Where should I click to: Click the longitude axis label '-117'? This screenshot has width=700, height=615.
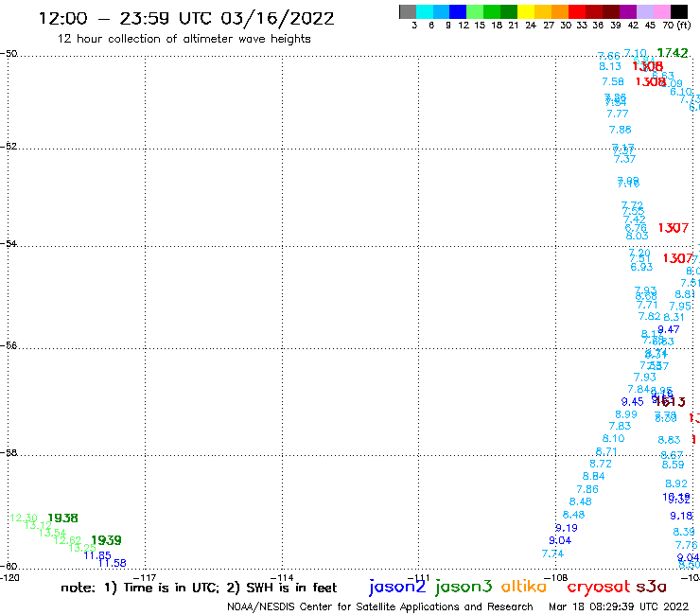[x=145, y=577]
